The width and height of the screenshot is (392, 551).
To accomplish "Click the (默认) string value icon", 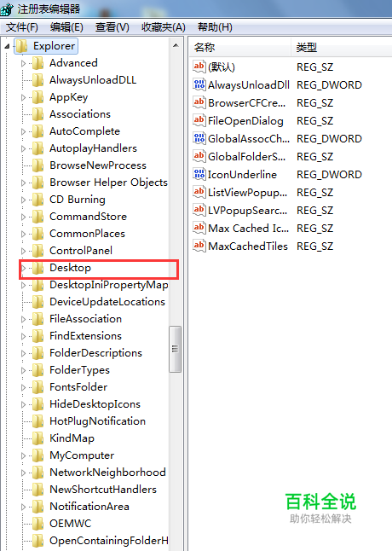I will 199,67.
